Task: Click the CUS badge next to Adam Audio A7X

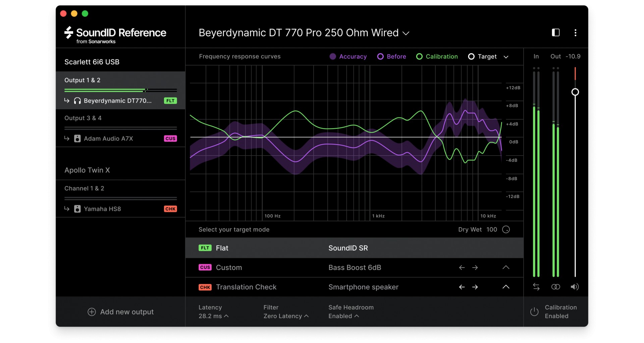Action: (x=170, y=138)
